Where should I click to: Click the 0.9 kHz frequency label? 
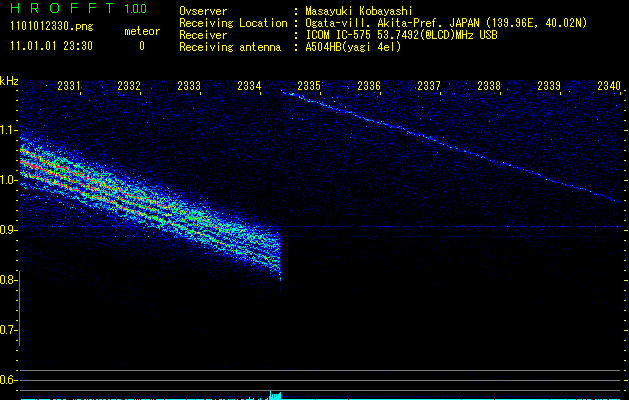pyautogui.click(x=9, y=230)
